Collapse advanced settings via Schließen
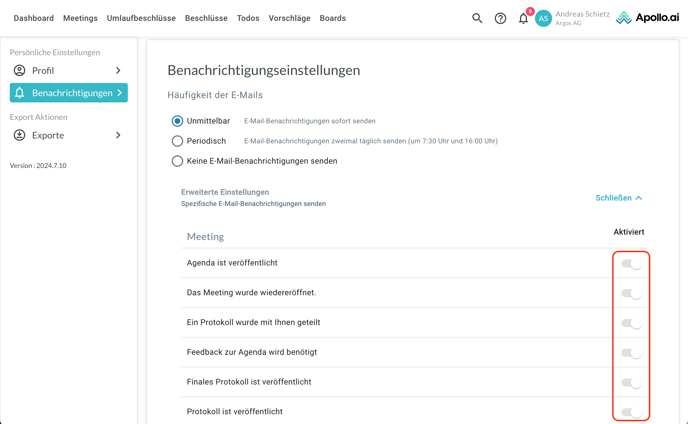 (x=618, y=198)
